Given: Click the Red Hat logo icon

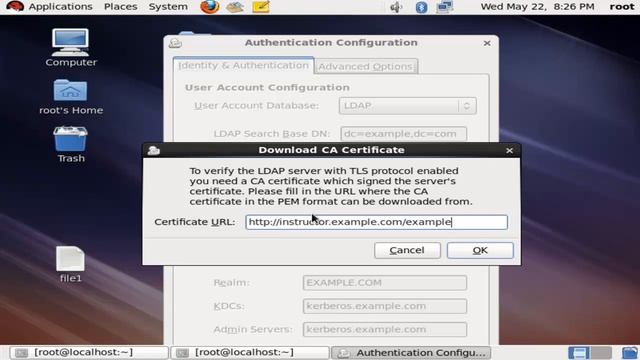Looking at the screenshot, I should click(x=15, y=7).
